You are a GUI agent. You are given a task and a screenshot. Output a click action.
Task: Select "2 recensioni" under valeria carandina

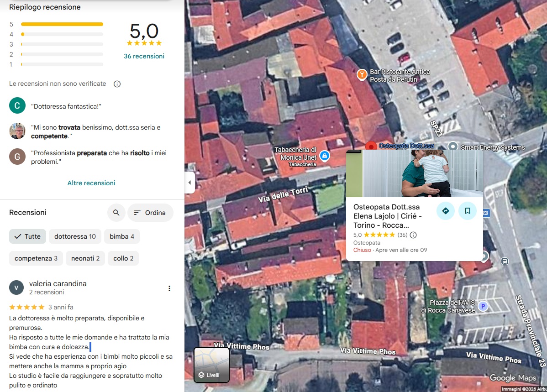point(47,292)
